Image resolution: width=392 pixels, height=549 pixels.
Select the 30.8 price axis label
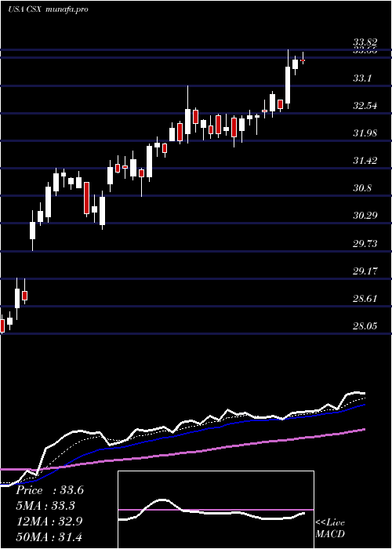362,188
